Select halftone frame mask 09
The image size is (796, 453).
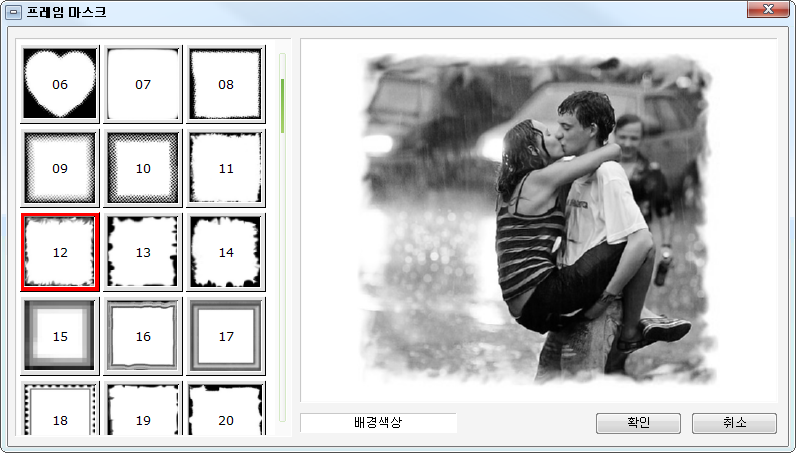point(60,168)
